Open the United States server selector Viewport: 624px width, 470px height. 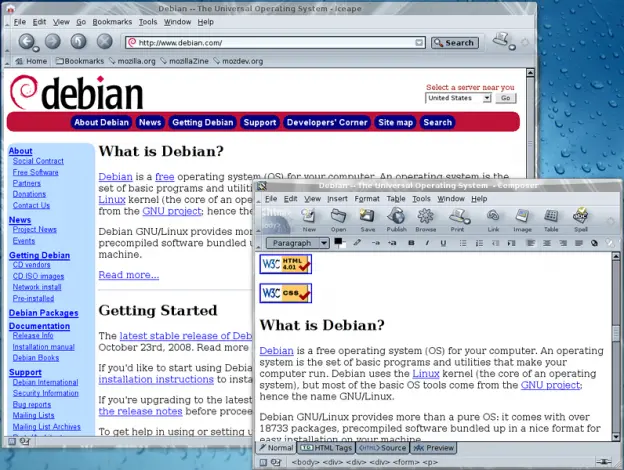458,98
